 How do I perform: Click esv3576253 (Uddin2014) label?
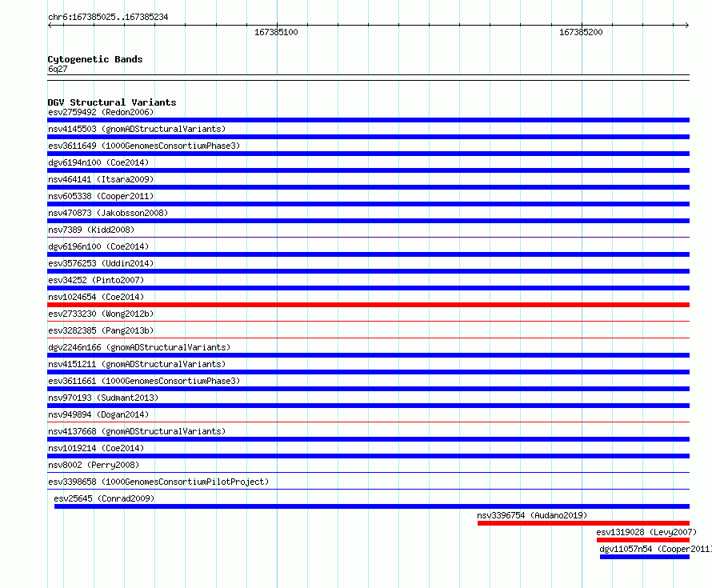[101, 263]
